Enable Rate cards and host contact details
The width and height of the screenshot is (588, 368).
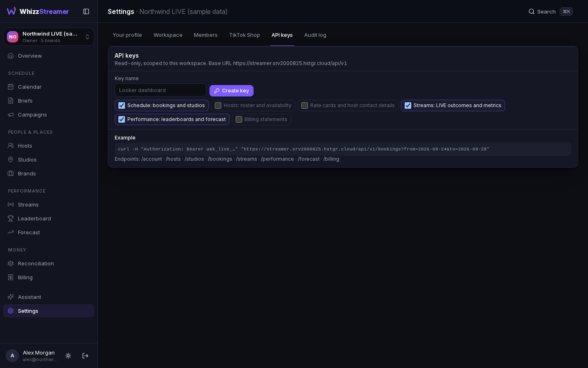[x=305, y=105]
